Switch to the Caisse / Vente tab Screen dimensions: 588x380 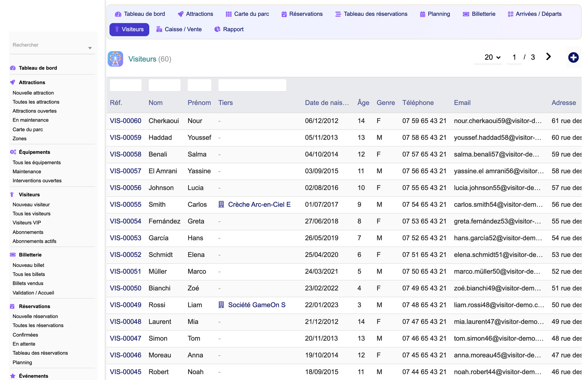179,29
